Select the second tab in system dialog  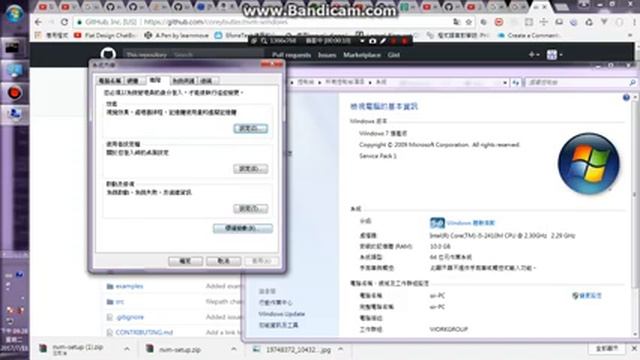[x=135, y=81]
